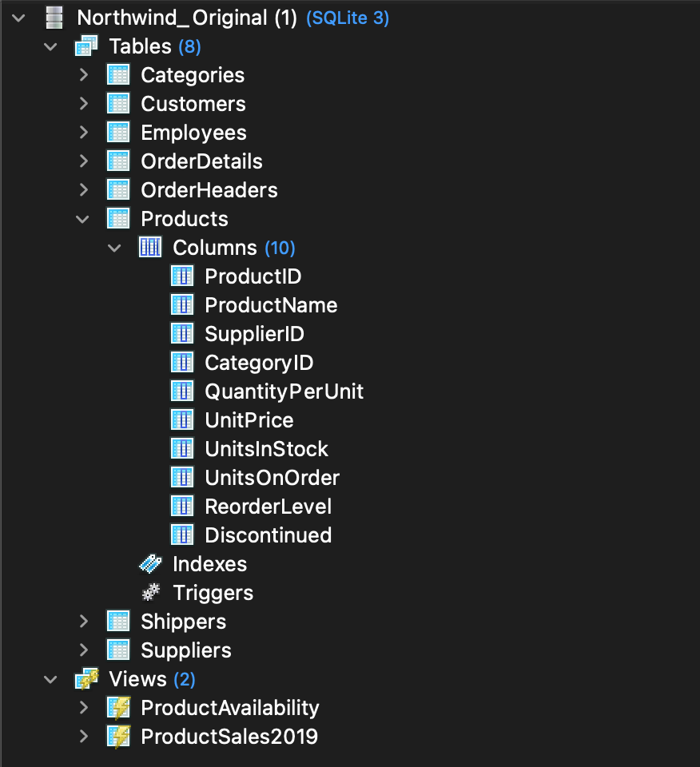This screenshot has width=700, height=767.
Task: Collapse the Views section
Action: (x=50, y=678)
